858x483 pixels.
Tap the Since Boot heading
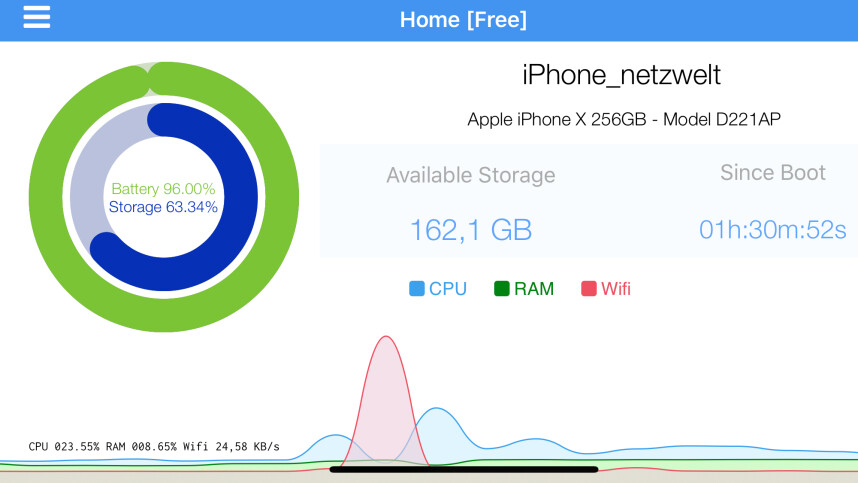(x=773, y=172)
